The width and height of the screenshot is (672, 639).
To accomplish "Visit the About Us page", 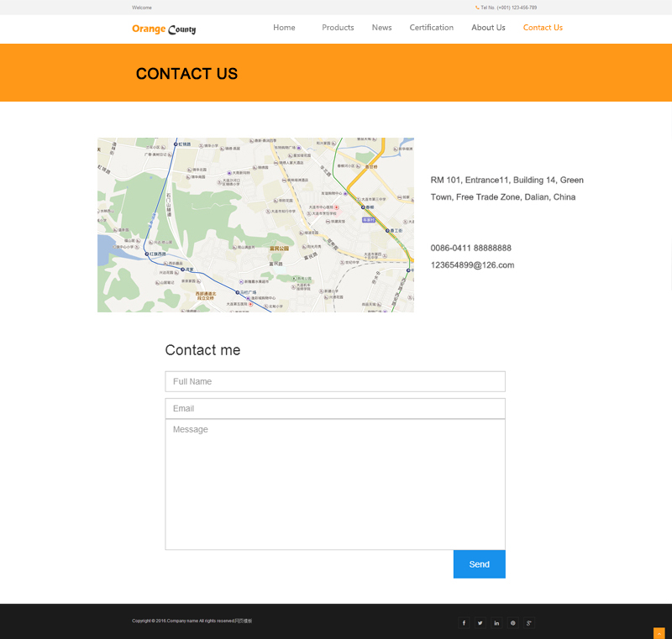I will tap(488, 28).
